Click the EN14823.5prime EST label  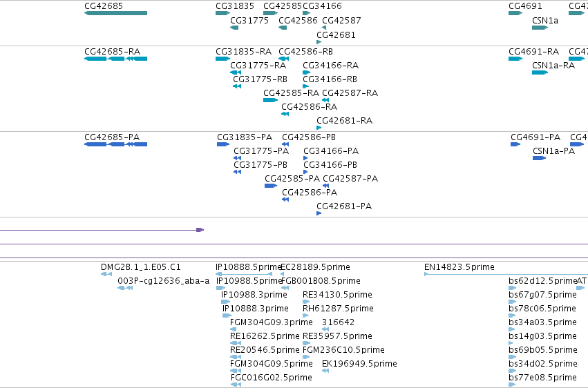coord(459,267)
